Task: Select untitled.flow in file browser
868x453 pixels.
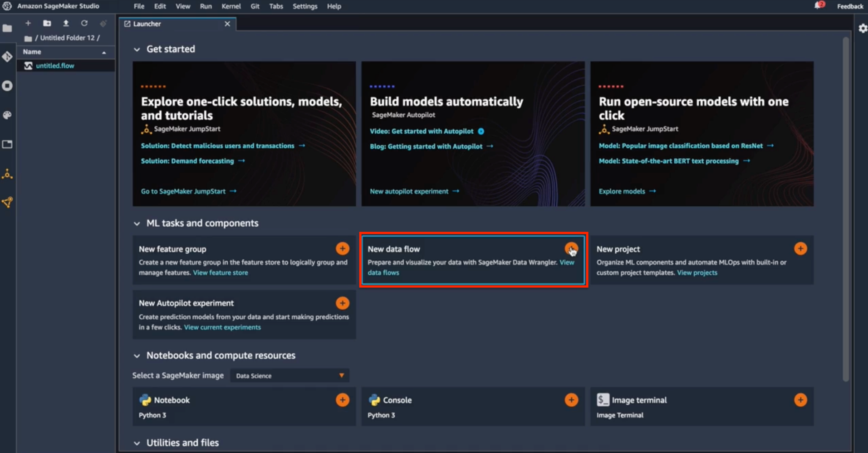Action: (x=65, y=66)
